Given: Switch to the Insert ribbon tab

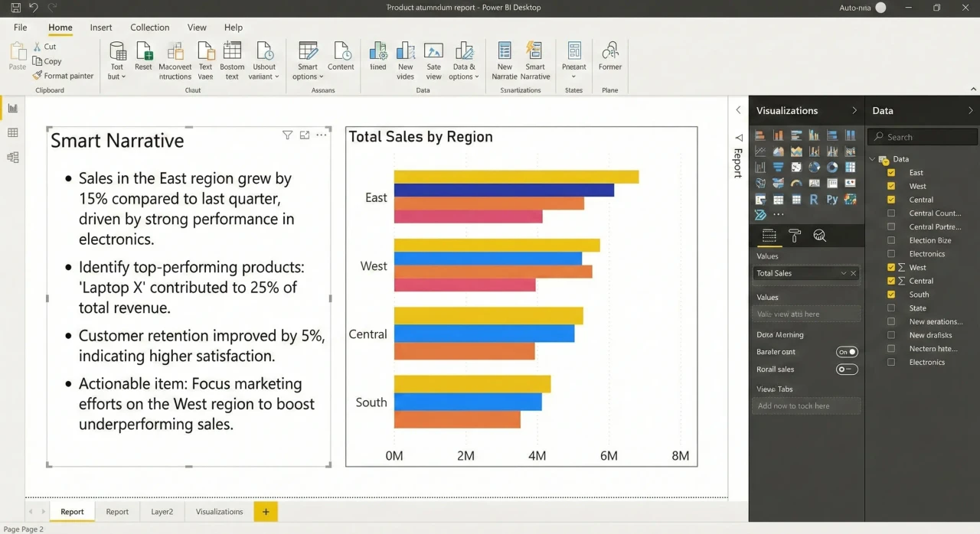Looking at the screenshot, I should [101, 28].
